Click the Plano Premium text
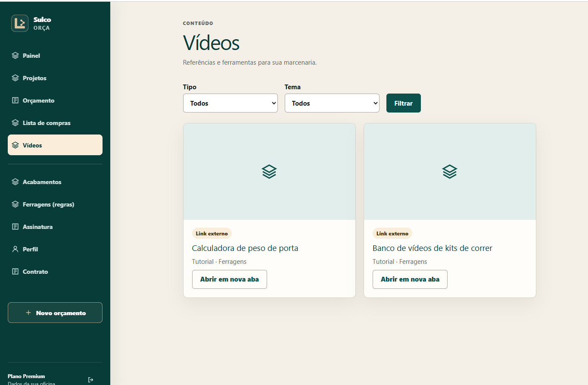This screenshot has width=588, height=385. click(x=26, y=376)
